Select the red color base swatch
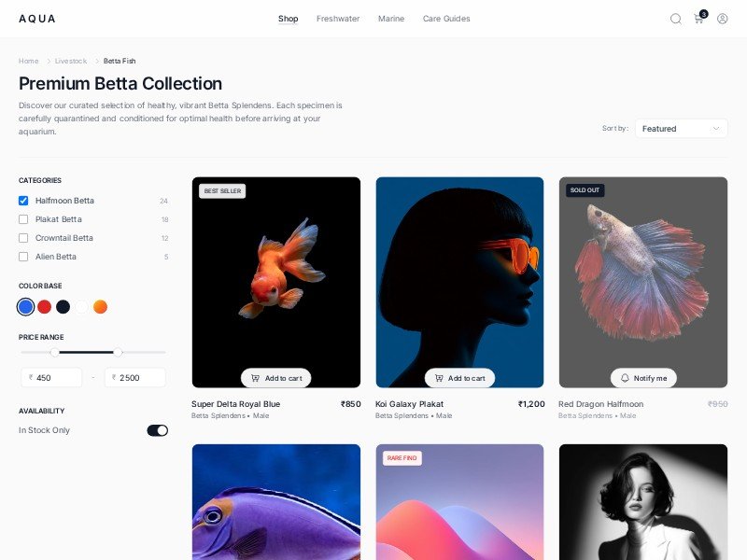The image size is (747, 560). tap(44, 307)
